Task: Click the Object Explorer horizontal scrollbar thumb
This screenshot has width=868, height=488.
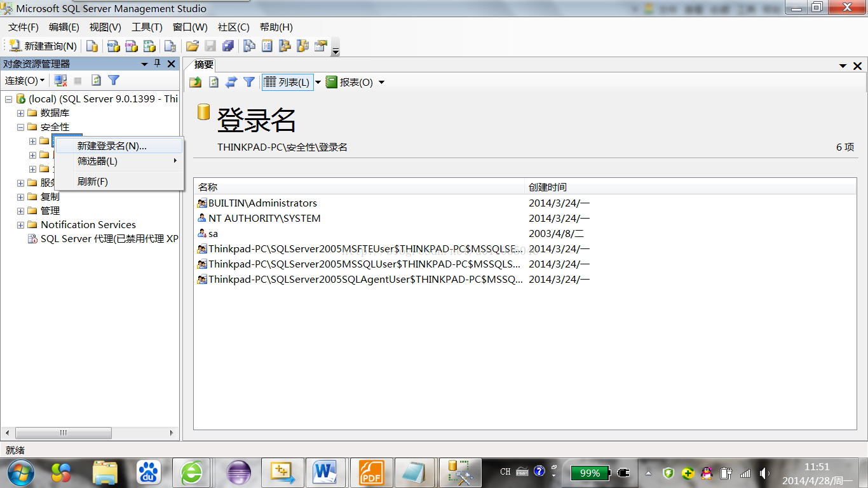Action: [62, 433]
